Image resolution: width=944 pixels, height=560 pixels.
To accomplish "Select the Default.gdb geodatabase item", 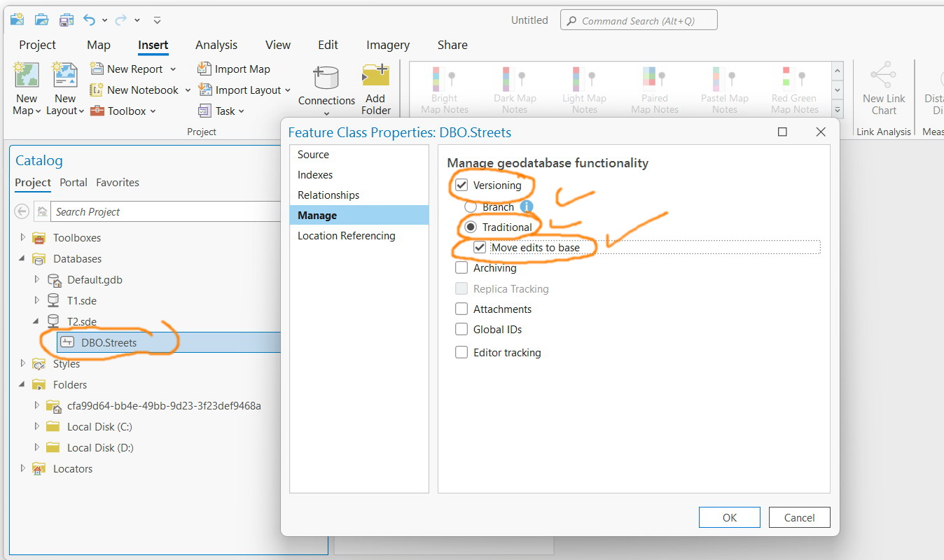I will coord(95,280).
